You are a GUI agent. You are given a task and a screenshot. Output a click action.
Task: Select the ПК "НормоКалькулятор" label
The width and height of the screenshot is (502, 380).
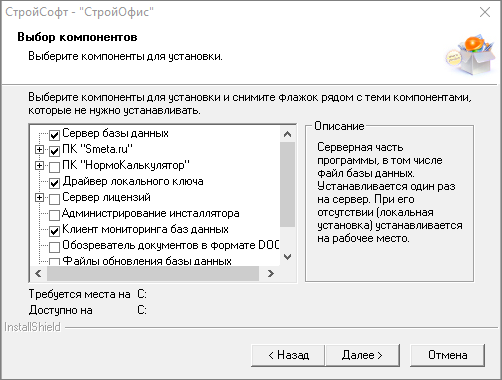[x=126, y=165]
